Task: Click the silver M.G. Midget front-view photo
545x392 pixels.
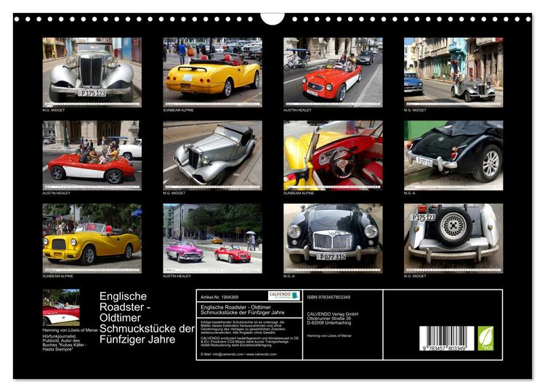Action: click(x=92, y=72)
